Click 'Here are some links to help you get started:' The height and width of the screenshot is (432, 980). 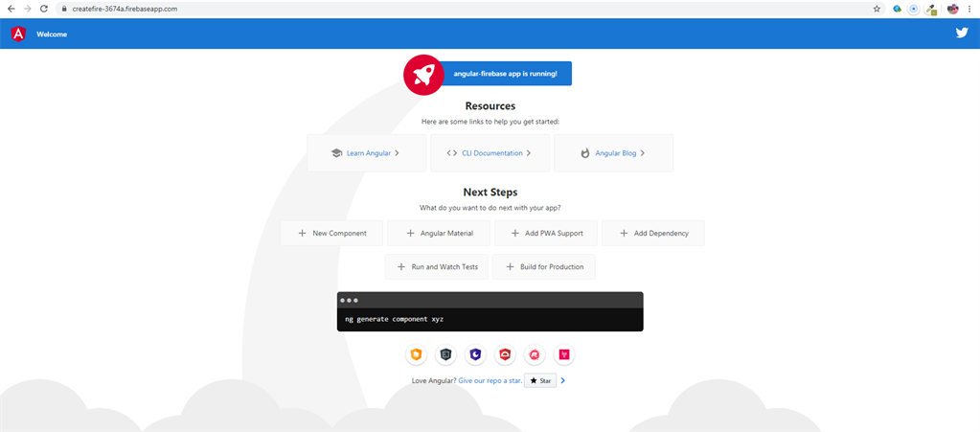tap(490, 122)
